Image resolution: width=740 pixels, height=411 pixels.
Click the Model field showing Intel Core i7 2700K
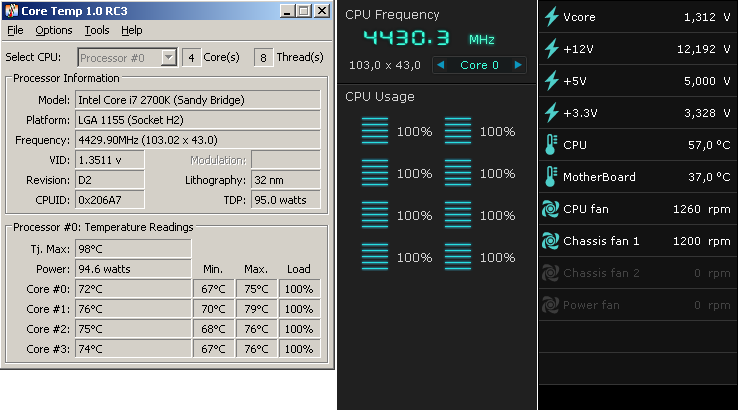pyautogui.click(x=198, y=100)
